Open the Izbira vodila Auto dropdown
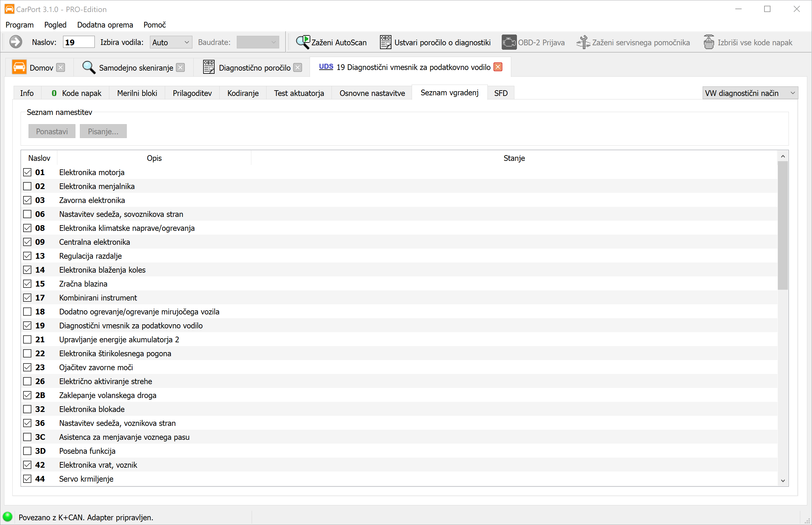This screenshot has height=525, width=812. pyautogui.click(x=171, y=42)
